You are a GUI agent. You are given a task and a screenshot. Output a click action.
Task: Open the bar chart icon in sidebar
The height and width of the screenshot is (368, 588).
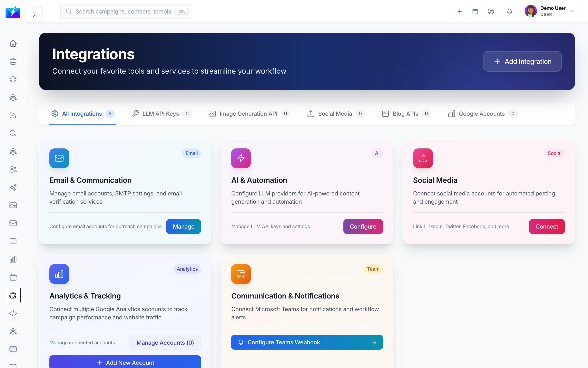pyautogui.click(x=13, y=259)
